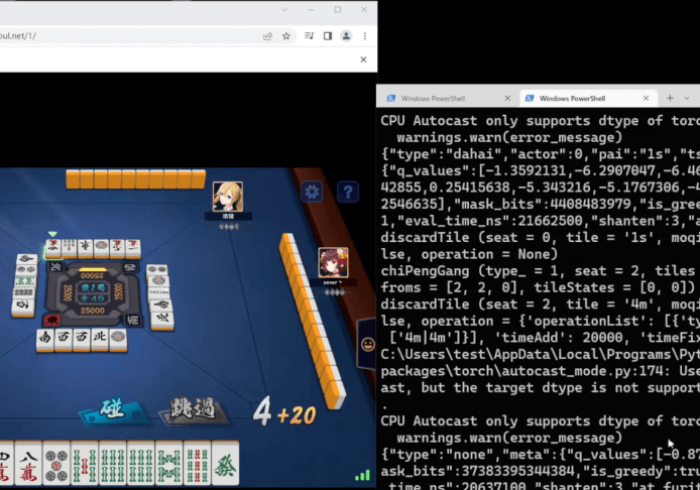The width and height of the screenshot is (700, 490).
Task: Toggle the Chrome side panel
Action: click(327, 36)
